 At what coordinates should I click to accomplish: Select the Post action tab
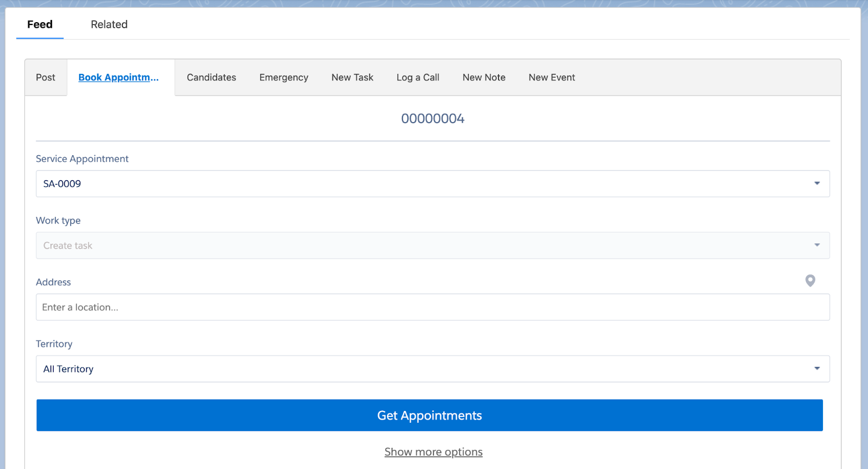coord(46,78)
